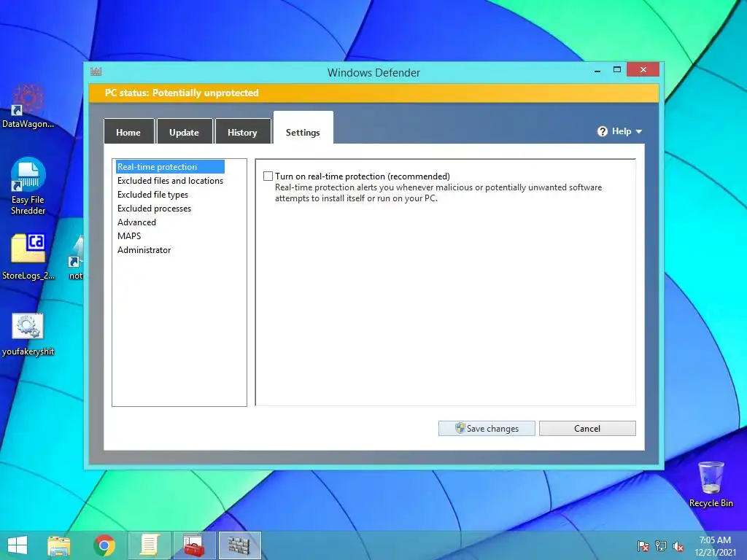
Task: Open File Explorer from taskbar
Action: point(59,545)
